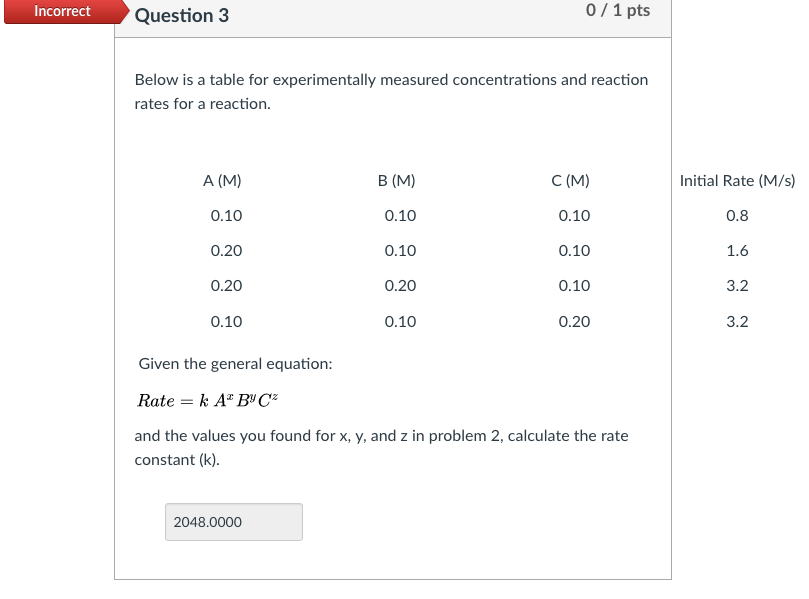
Task: Click the 0.8 initial rate value
Action: click(738, 215)
